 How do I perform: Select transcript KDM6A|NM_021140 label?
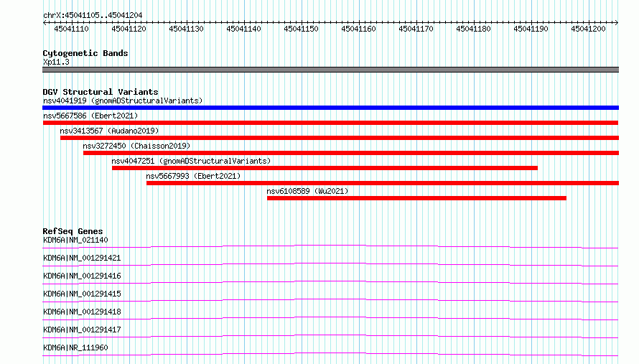(75, 240)
